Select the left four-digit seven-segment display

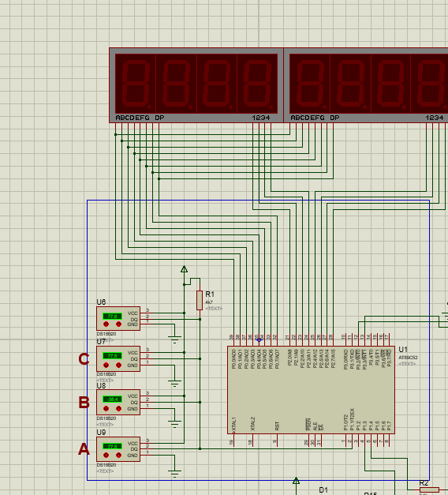tap(196, 85)
